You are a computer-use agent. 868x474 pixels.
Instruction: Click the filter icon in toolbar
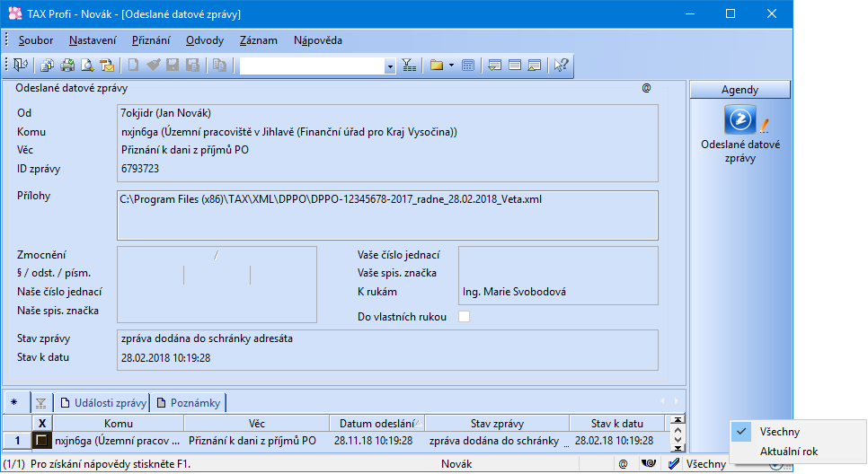pyautogui.click(x=409, y=66)
